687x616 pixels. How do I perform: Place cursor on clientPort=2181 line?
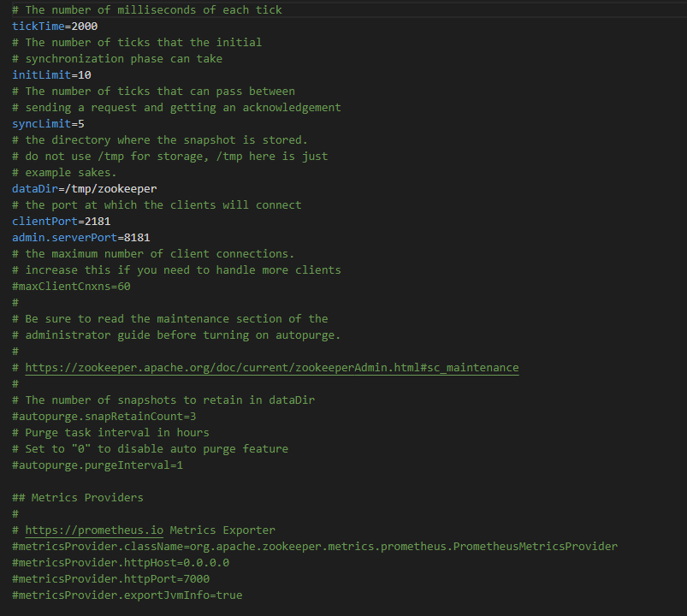tap(61, 221)
